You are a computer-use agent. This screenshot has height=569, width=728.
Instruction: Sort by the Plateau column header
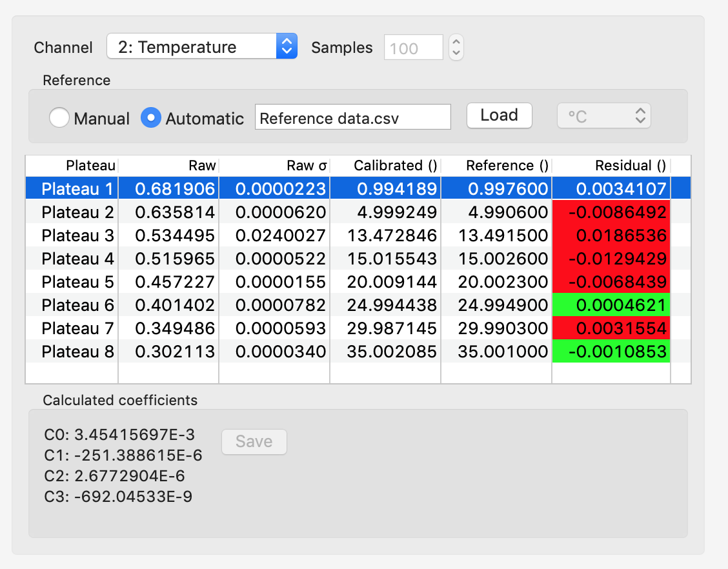[72, 166]
